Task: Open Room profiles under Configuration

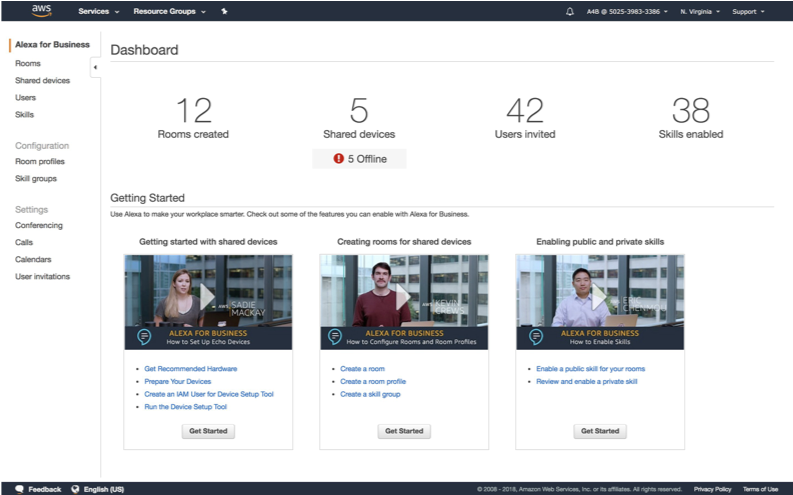Action: pos(40,161)
